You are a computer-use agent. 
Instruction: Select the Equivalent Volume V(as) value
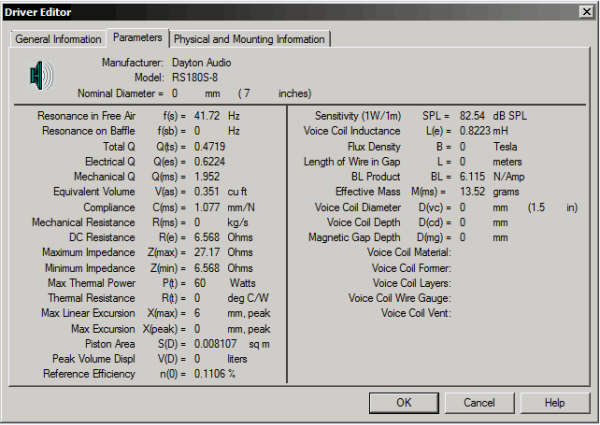tap(208, 191)
